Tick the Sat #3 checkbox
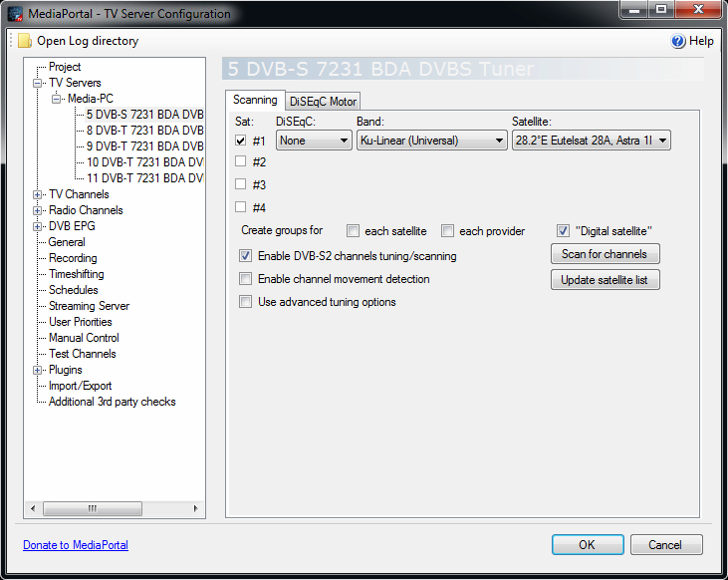Screen dimensions: 728x580 tap(240, 184)
